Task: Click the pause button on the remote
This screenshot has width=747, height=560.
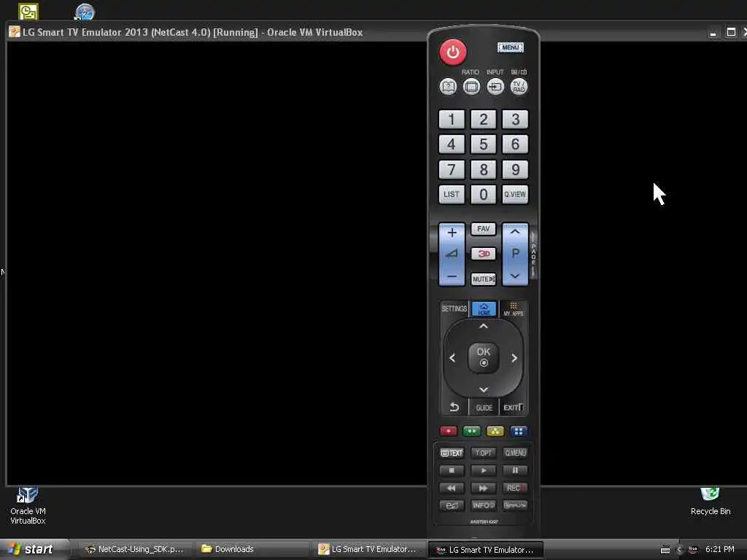Action: tap(515, 470)
